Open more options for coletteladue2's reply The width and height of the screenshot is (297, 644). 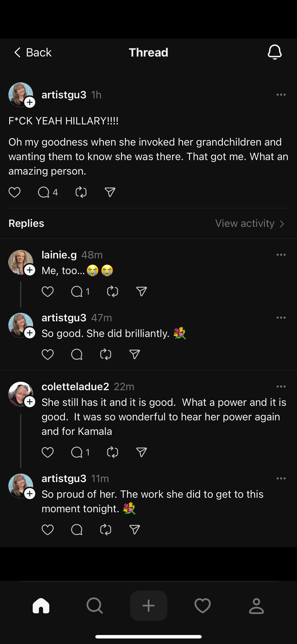281,386
